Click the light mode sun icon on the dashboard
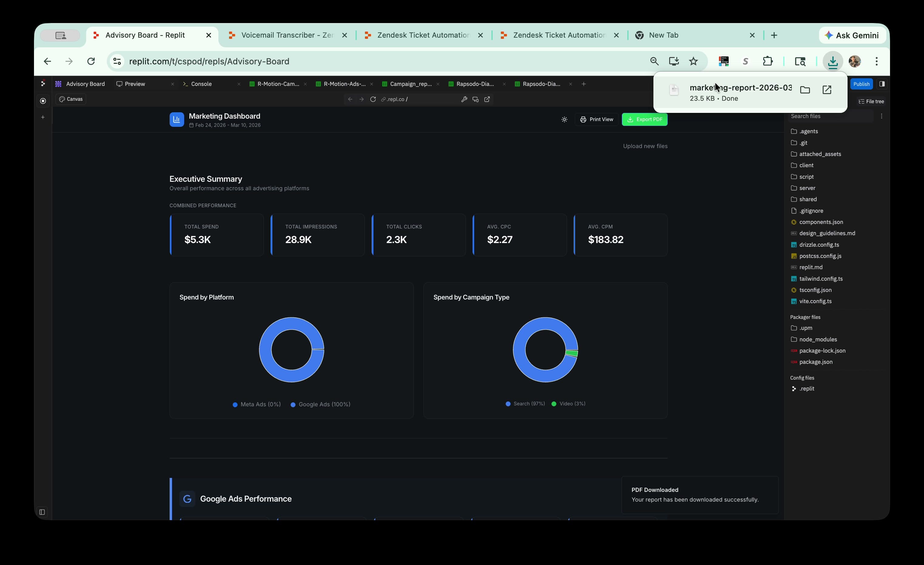The image size is (924, 565). (564, 119)
